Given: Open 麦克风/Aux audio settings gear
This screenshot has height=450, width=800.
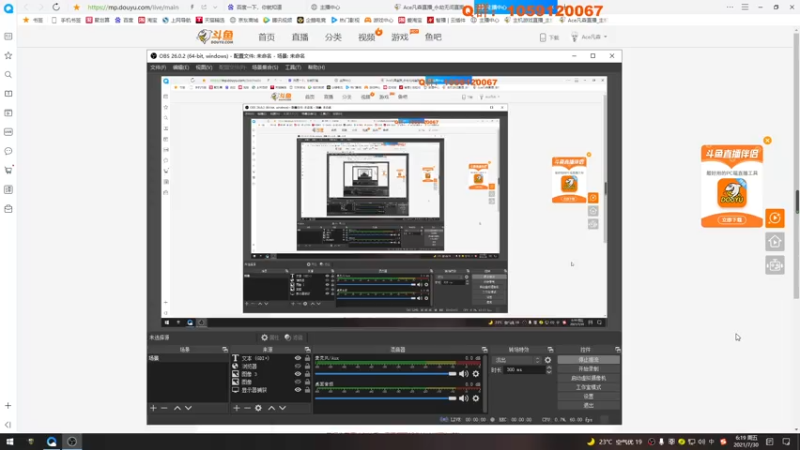Looking at the screenshot, I should coord(476,374).
